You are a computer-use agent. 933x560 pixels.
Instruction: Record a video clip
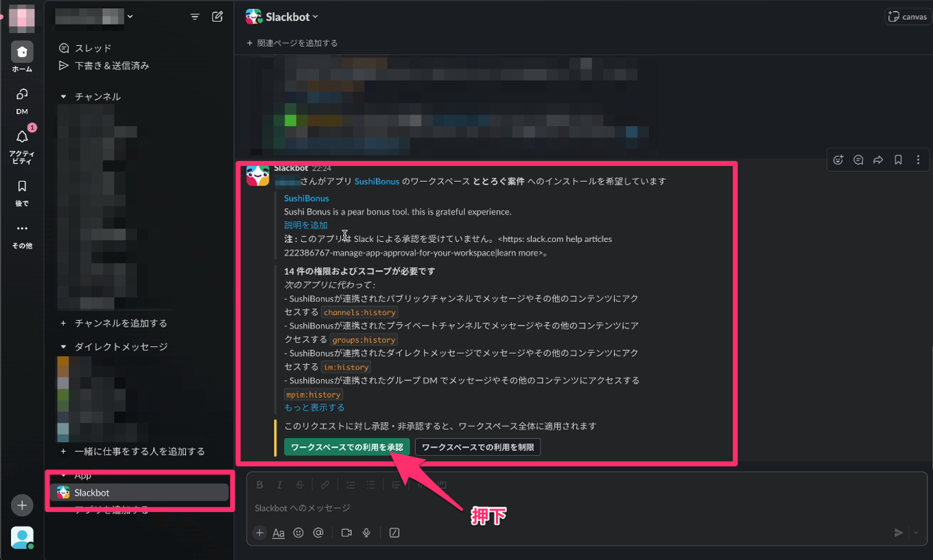[346, 533]
